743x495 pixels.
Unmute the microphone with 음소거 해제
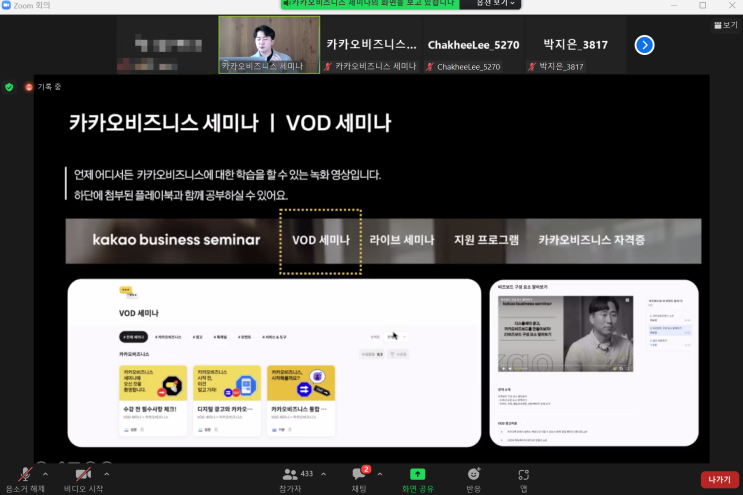[x=25, y=479]
